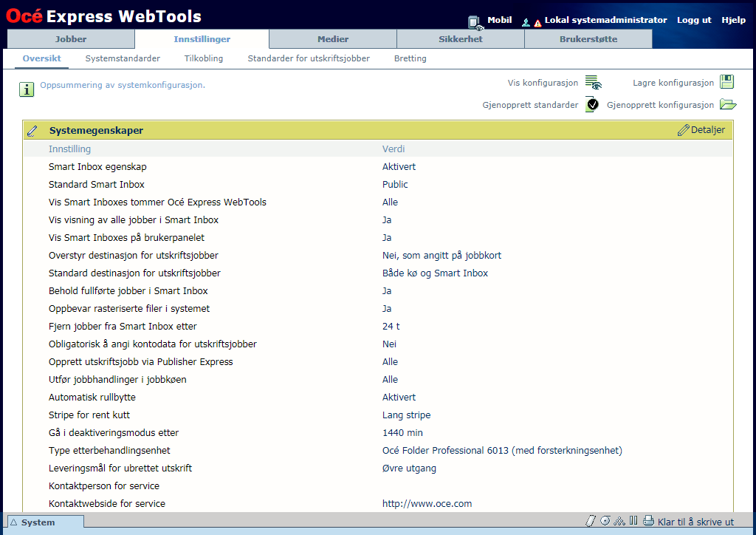Open the Sikkerhet tab
The width and height of the screenshot is (756, 535).
[461, 39]
